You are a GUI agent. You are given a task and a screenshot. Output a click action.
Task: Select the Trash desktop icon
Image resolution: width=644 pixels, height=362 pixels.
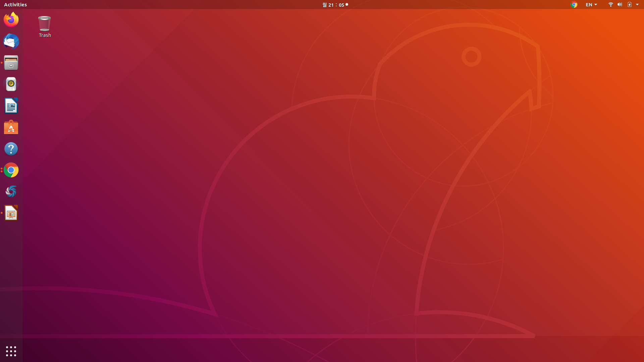(45, 26)
